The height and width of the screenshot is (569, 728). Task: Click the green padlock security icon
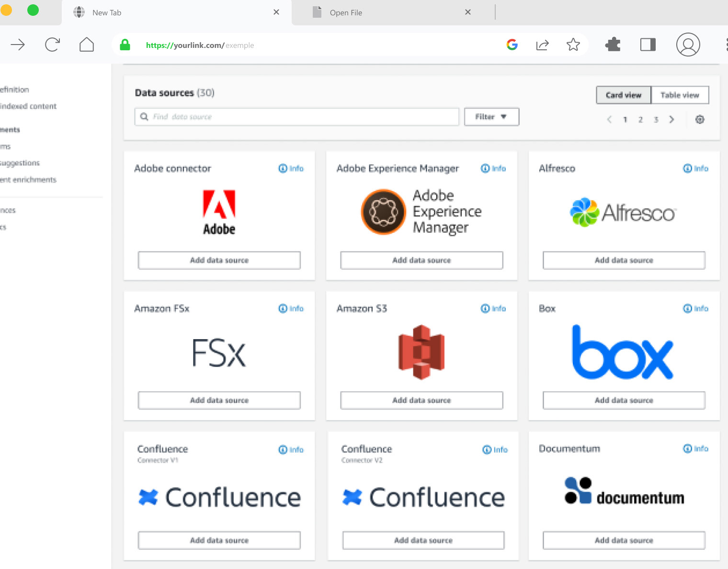pos(125,45)
